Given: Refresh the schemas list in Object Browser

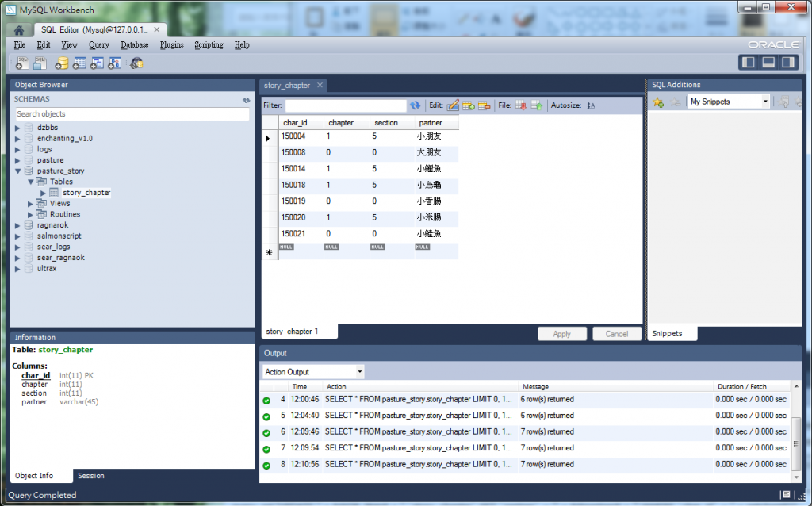Looking at the screenshot, I should coord(246,100).
